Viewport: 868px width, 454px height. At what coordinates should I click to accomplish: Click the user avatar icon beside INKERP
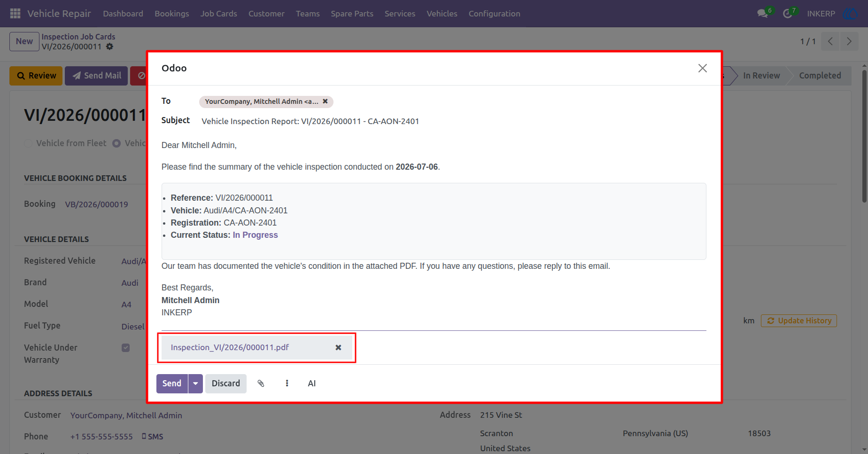pyautogui.click(x=850, y=14)
